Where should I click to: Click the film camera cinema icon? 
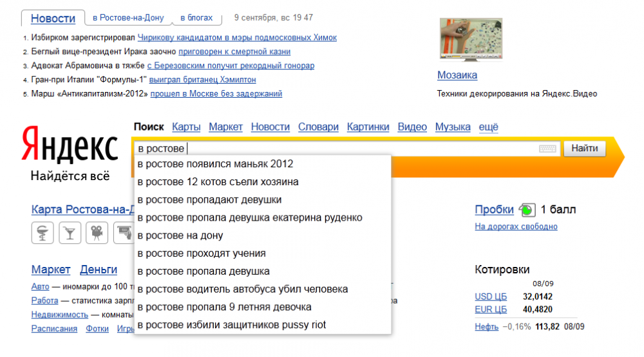(x=97, y=233)
